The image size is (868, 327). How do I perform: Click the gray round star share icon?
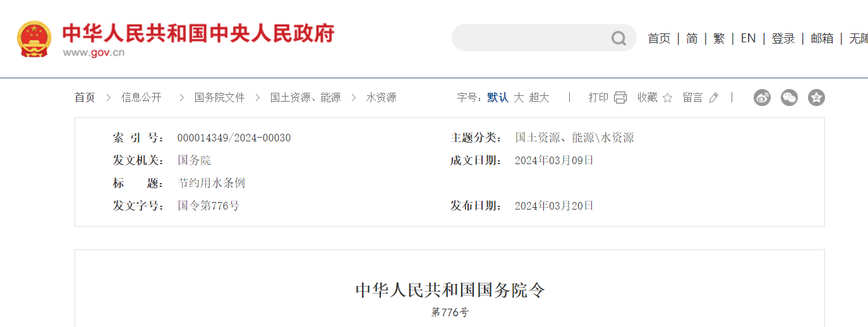pos(816,97)
